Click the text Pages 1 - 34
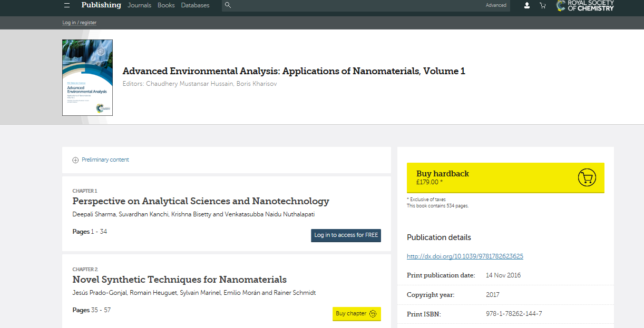644x328 pixels. point(90,232)
